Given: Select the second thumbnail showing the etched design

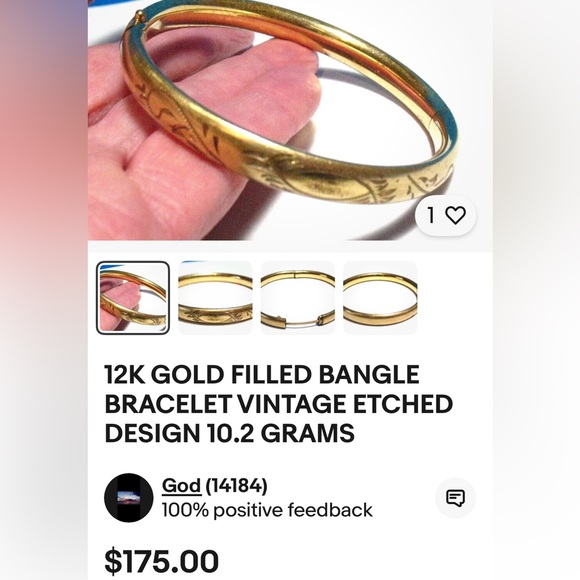Looking at the screenshot, I should click(215, 298).
